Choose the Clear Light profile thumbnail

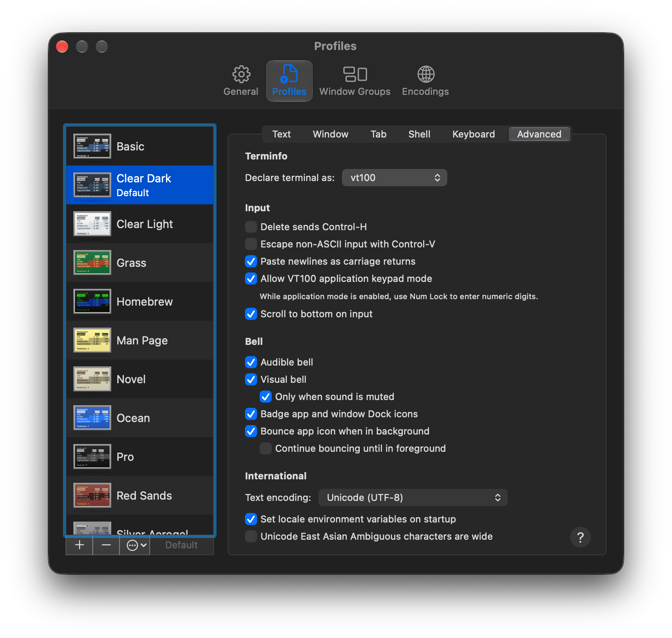pyautogui.click(x=92, y=224)
